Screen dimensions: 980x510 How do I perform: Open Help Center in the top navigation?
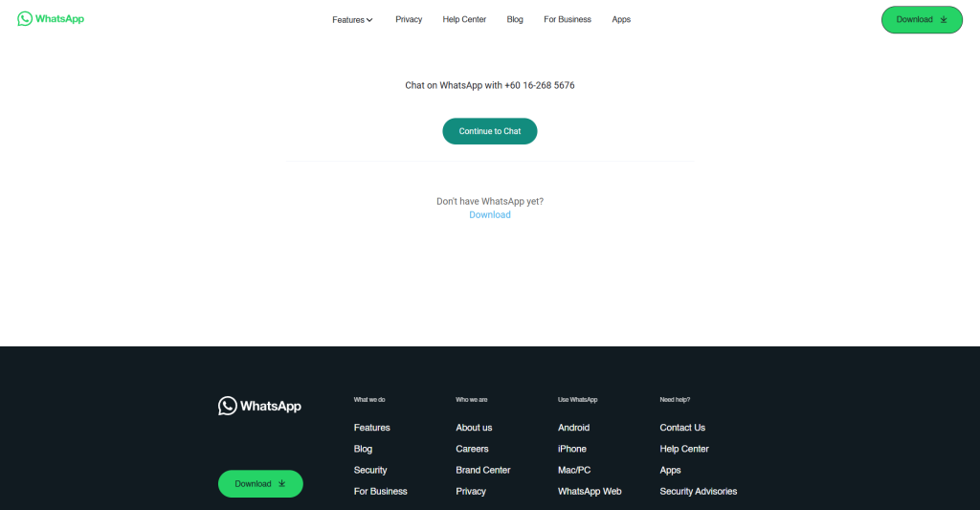click(464, 19)
